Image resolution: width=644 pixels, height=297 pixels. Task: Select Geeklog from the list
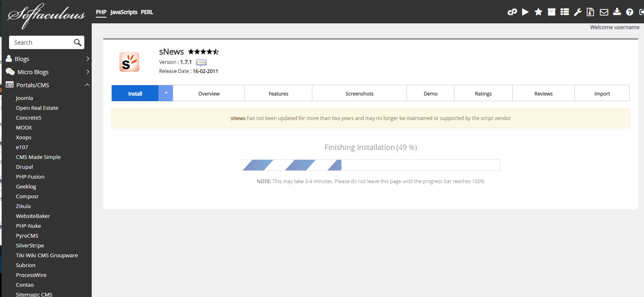[26, 186]
